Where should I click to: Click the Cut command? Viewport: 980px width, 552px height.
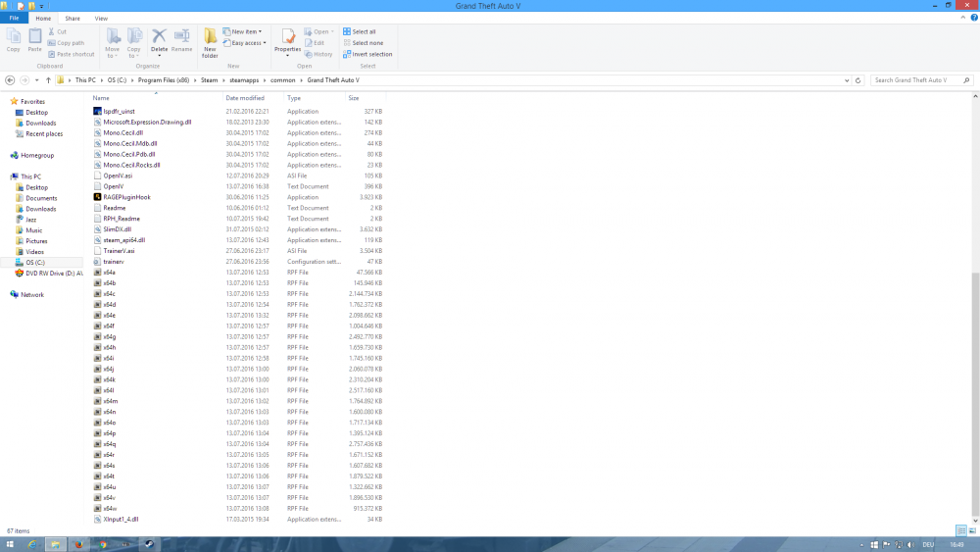tap(58, 31)
